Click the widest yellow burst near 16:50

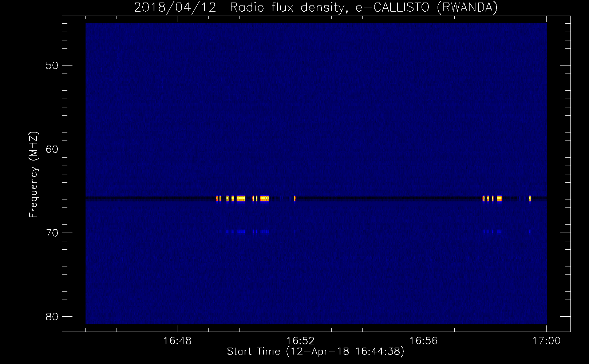241,198
